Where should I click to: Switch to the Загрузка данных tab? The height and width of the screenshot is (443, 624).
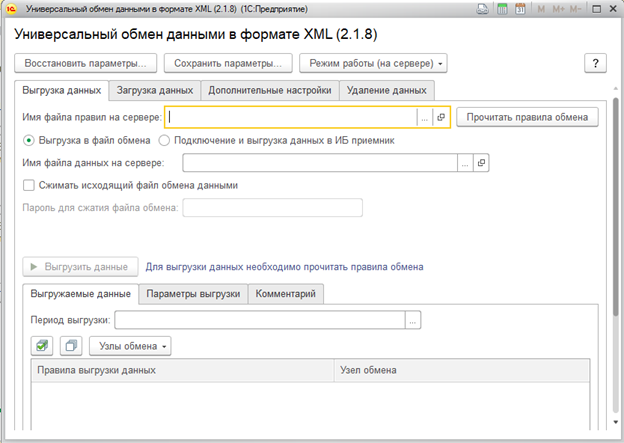pos(153,90)
